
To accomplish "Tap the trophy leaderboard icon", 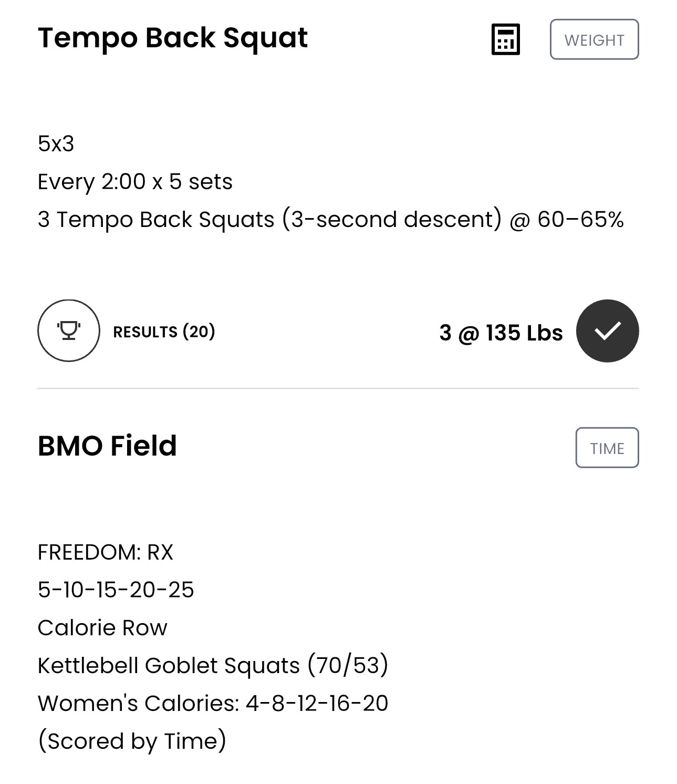I will [x=68, y=331].
